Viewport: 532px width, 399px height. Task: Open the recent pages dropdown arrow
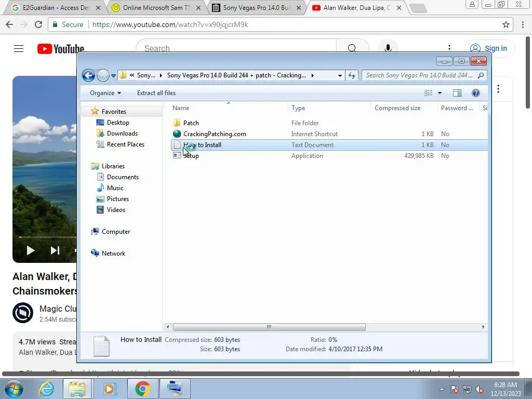tap(113, 76)
